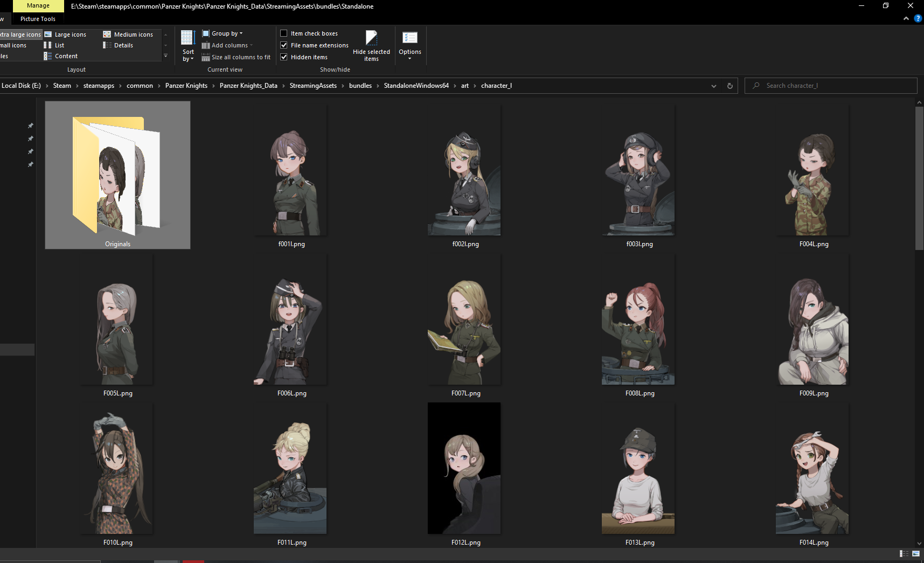Screen dimensions: 924x563
Task: Select the F005L.png thumbnail
Action: pyautogui.click(x=117, y=319)
